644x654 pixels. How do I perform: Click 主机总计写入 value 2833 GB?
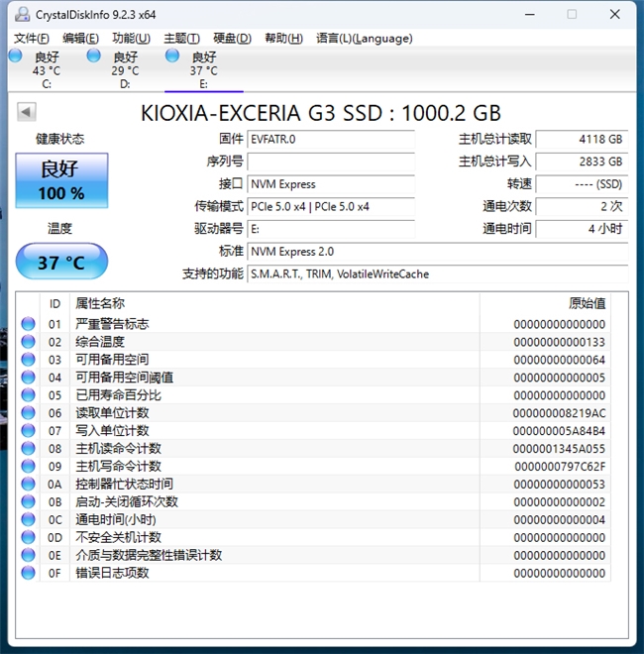click(x=582, y=162)
